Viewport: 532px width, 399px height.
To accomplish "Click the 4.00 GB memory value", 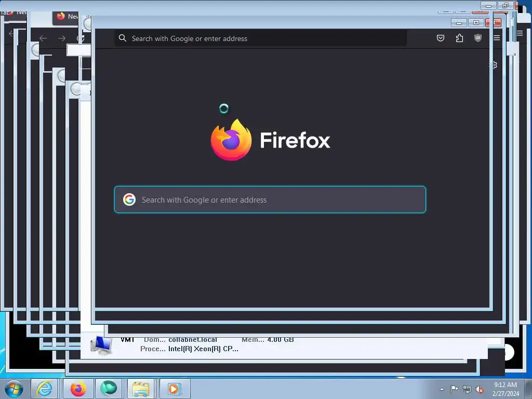I will (x=280, y=340).
